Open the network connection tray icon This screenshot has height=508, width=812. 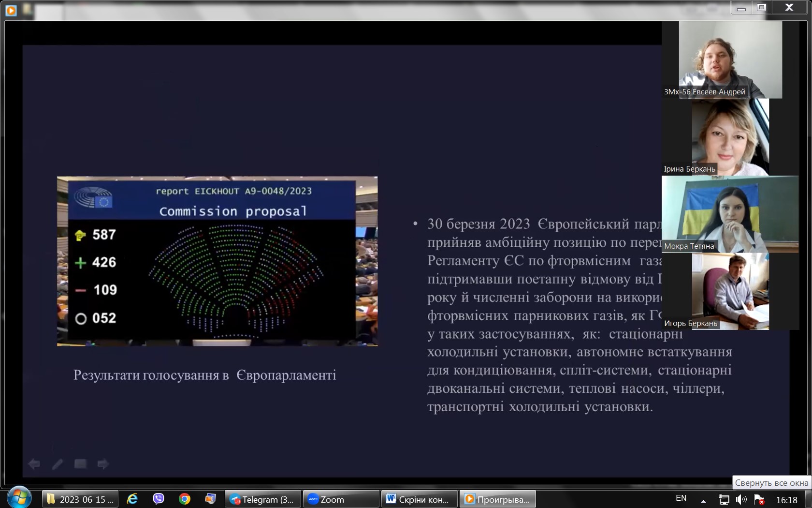coord(724,499)
